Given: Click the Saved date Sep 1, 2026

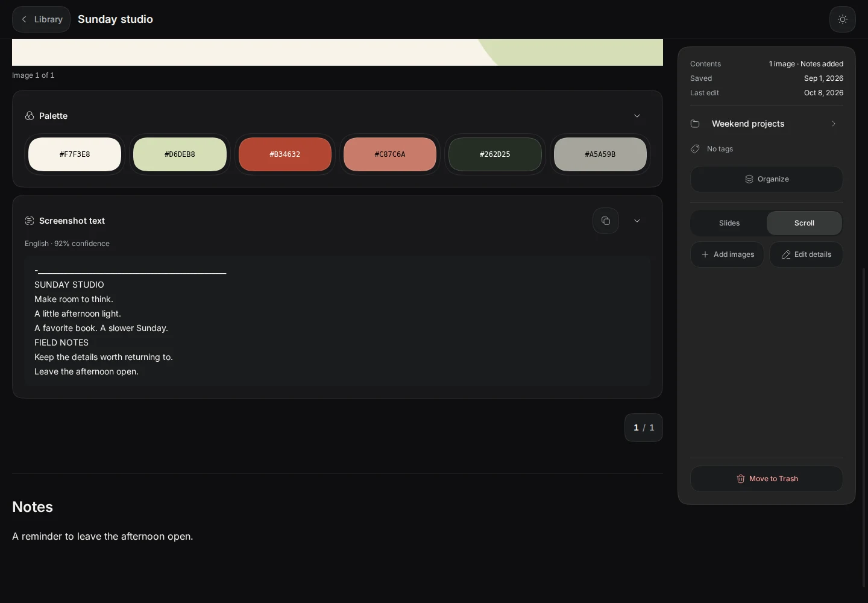Looking at the screenshot, I should tap(823, 78).
